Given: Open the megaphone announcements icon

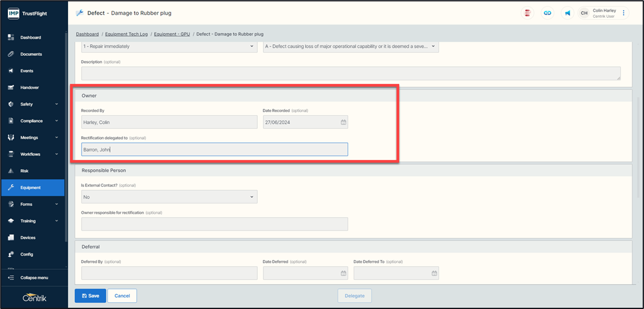Looking at the screenshot, I should tap(567, 13).
